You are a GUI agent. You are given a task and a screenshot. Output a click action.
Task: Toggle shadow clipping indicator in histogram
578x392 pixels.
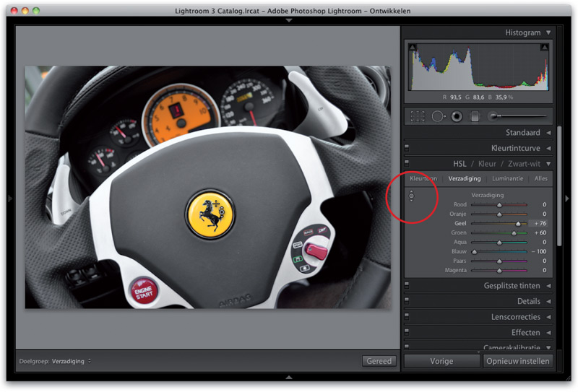click(413, 47)
